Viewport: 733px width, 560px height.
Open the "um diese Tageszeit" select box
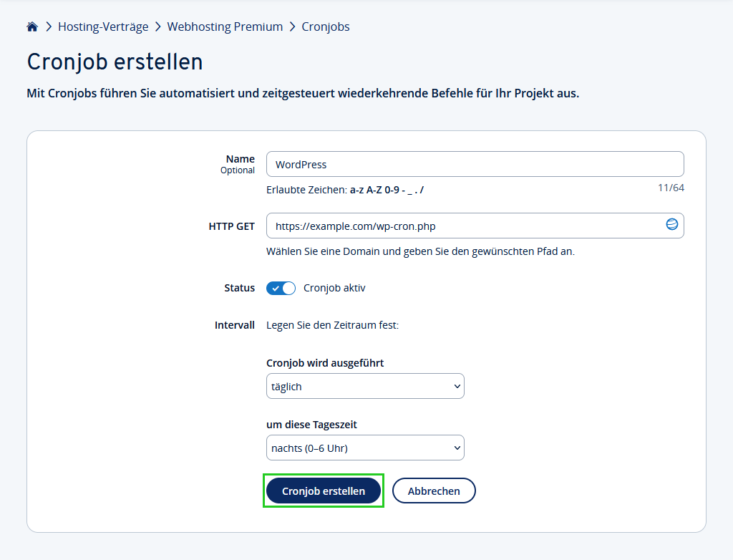[x=365, y=448]
